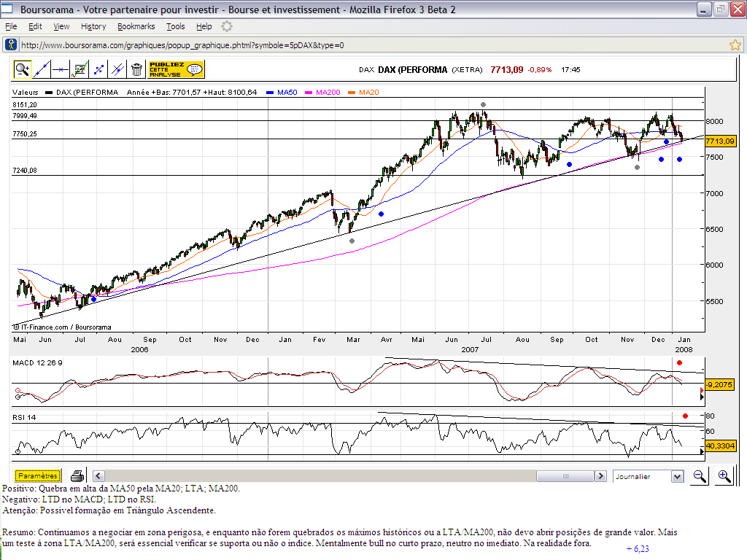Click the 8151,20 horizontal level label
Image resolution: width=747 pixels, height=560 pixels.
point(25,105)
